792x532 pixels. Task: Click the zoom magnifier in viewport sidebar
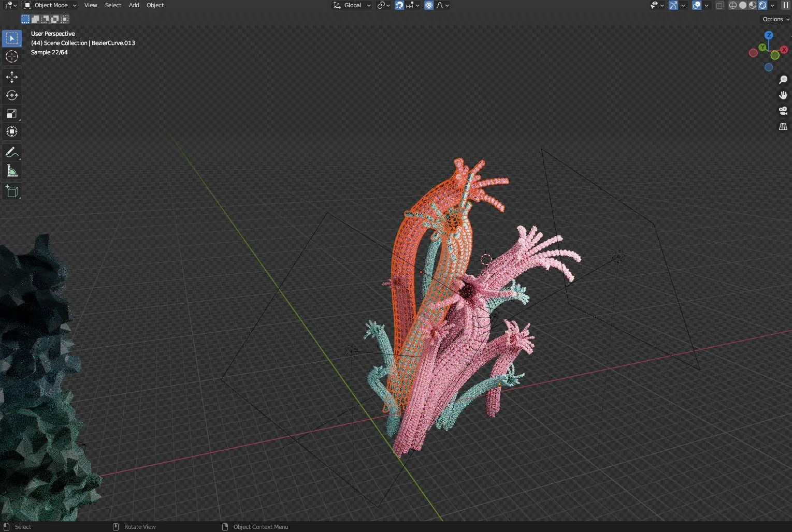point(783,80)
